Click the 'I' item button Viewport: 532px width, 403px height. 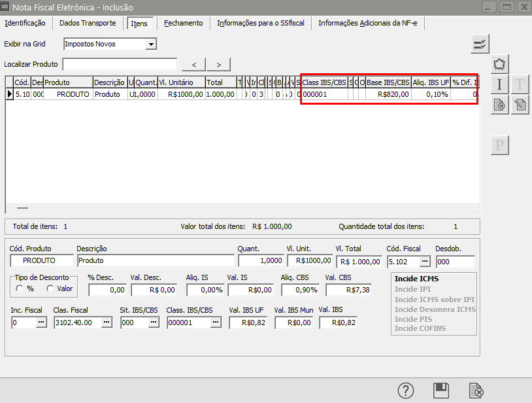pyautogui.click(x=500, y=84)
